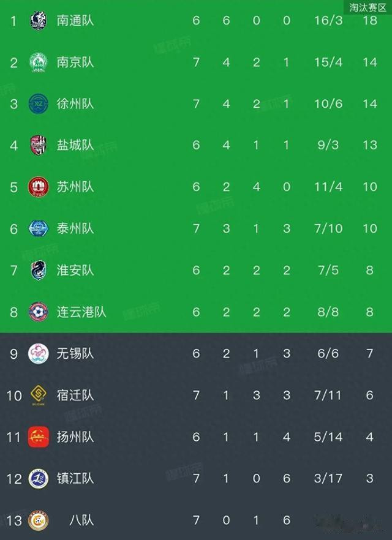Open the 宿迁队 gold diamond logo
392x540 pixels.
[x=38, y=396]
